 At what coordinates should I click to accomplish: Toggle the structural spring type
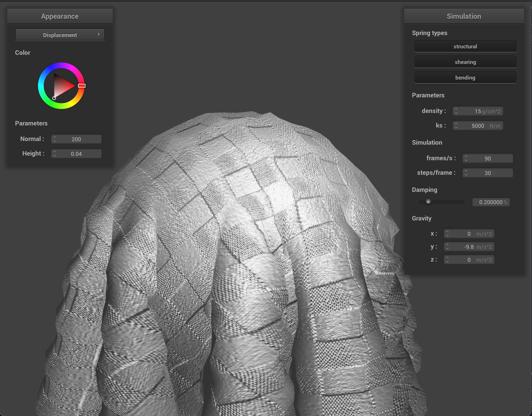(x=465, y=46)
